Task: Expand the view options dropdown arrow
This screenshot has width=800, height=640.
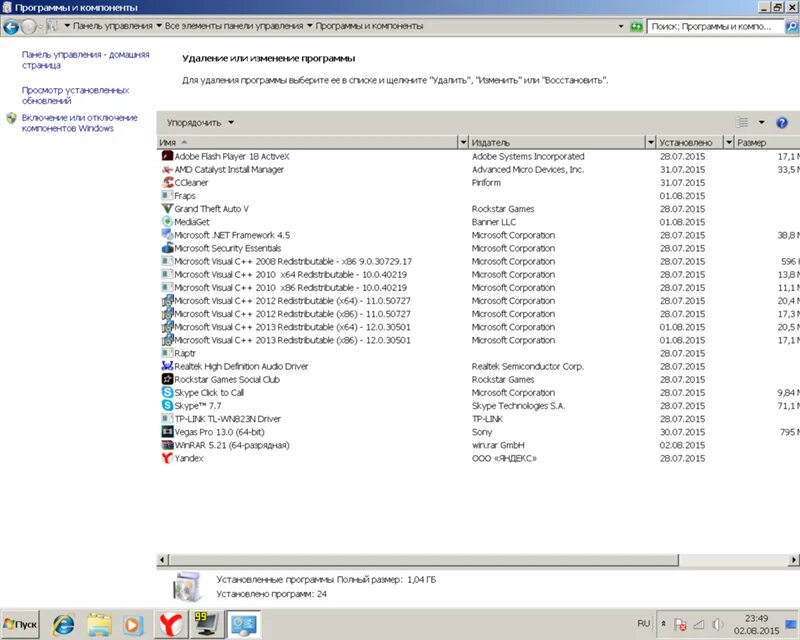Action: point(762,122)
